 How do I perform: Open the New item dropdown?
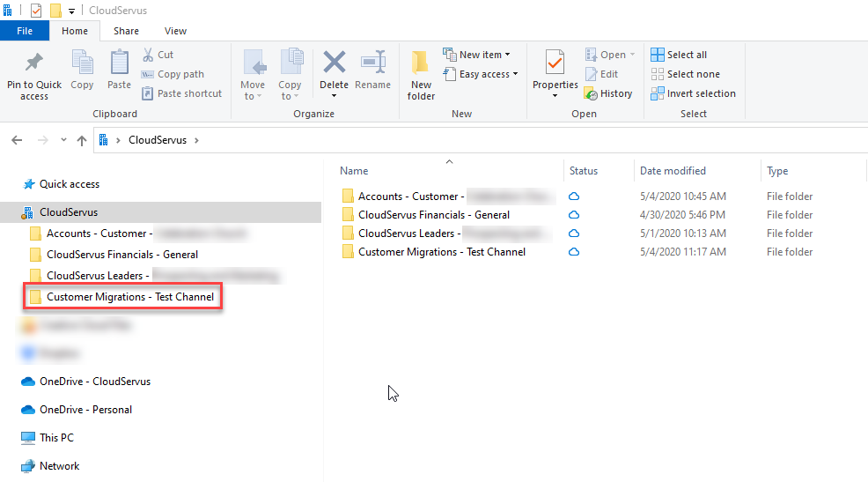pyautogui.click(x=476, y=55)
